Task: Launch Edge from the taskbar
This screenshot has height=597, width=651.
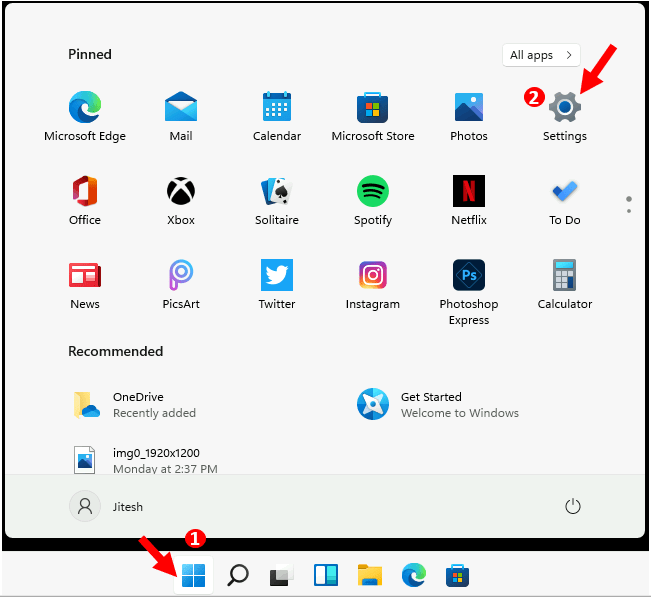Action: (x=414, y=576)
